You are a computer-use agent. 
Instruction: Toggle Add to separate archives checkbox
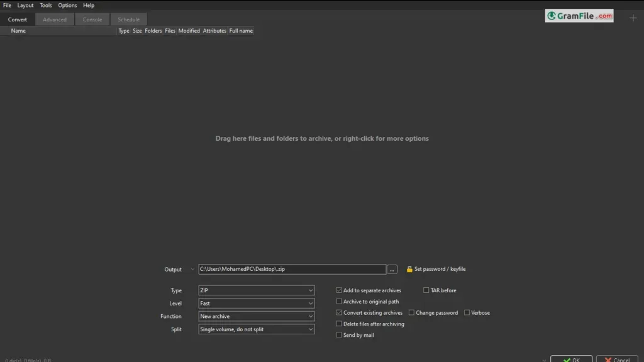coord(339,290)
